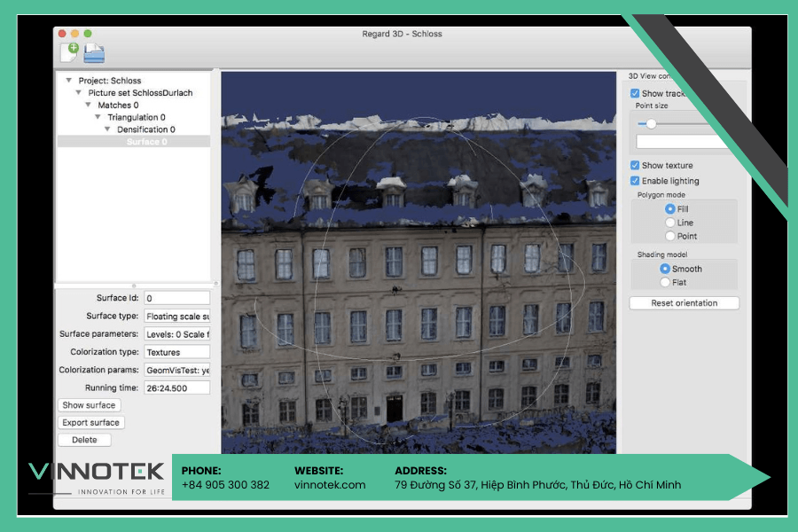The height and width of the screenshot is (532, 798).
Task: Select Line polygon mode
Action: click(670, 223)
